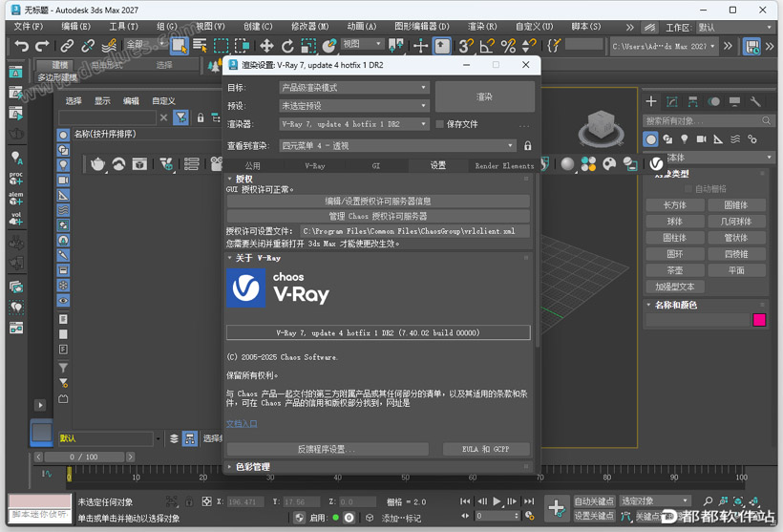Click the large Render button
Screen dimensions: 783x532
[484, 96]
